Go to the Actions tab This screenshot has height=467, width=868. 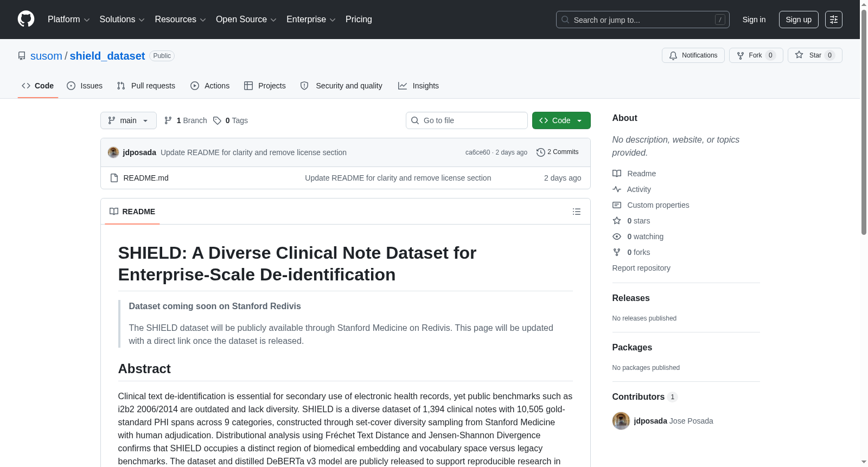point(210,86)
